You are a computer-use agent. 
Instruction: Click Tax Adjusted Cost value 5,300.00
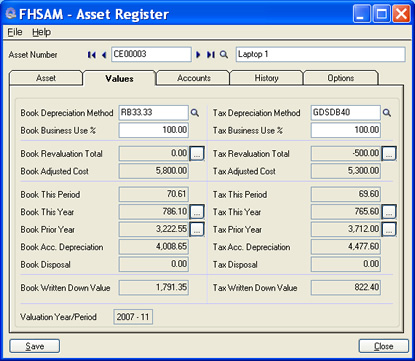point(346,171)
